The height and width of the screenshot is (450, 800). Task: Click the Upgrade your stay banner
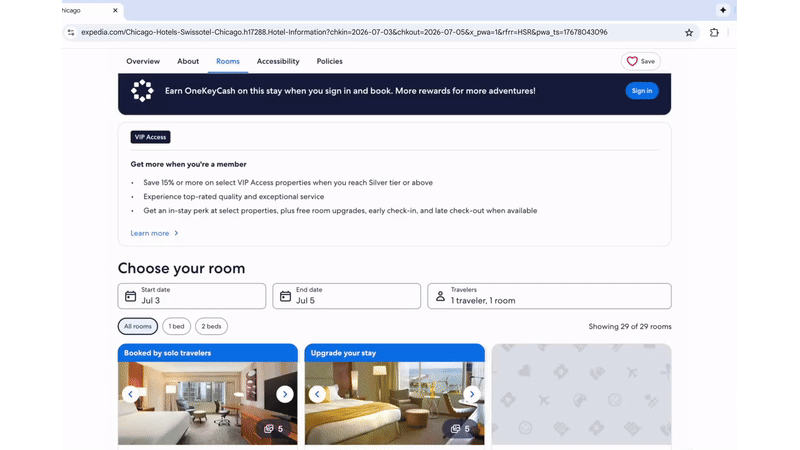(394, 353)
